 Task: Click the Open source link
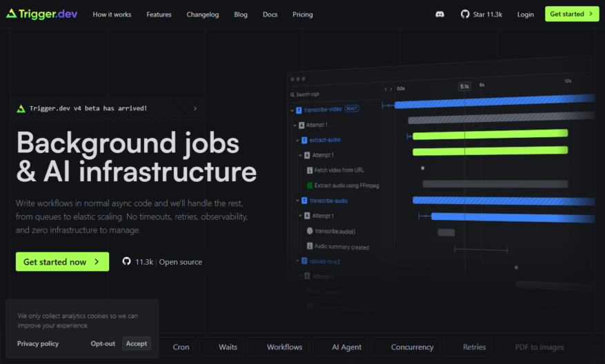[x=181, y=262]
